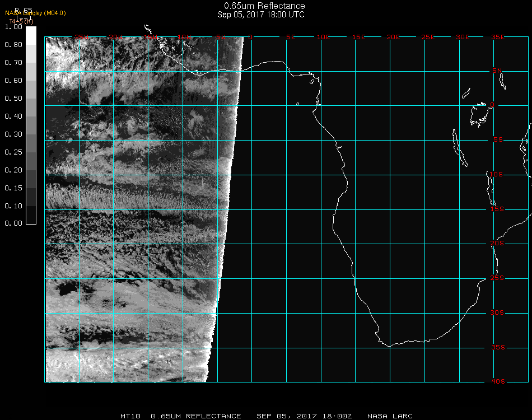Click 'NASA LARC' in the footer
532x420 pixels.
click(x=390, y=416)
